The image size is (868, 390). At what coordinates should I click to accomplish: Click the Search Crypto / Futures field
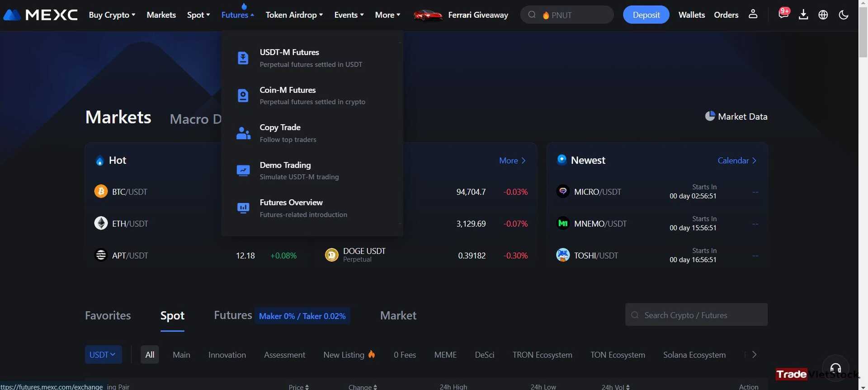coord(696,315)
